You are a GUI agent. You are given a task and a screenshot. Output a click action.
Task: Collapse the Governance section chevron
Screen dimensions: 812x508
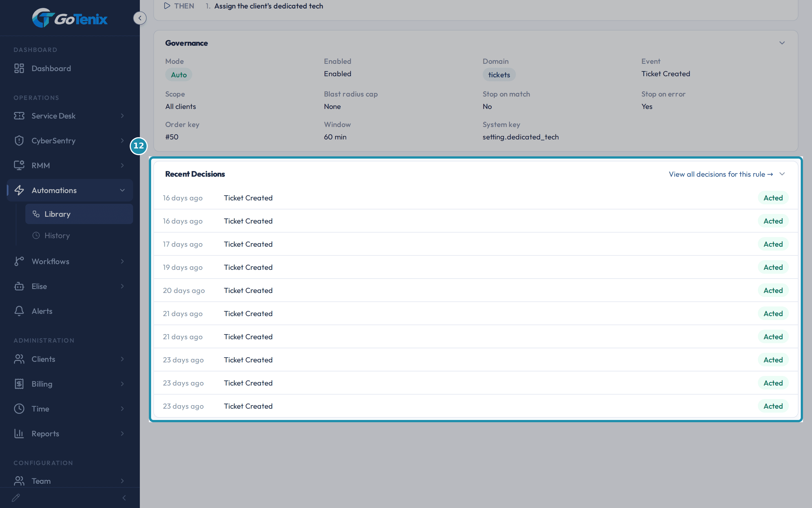782,43
